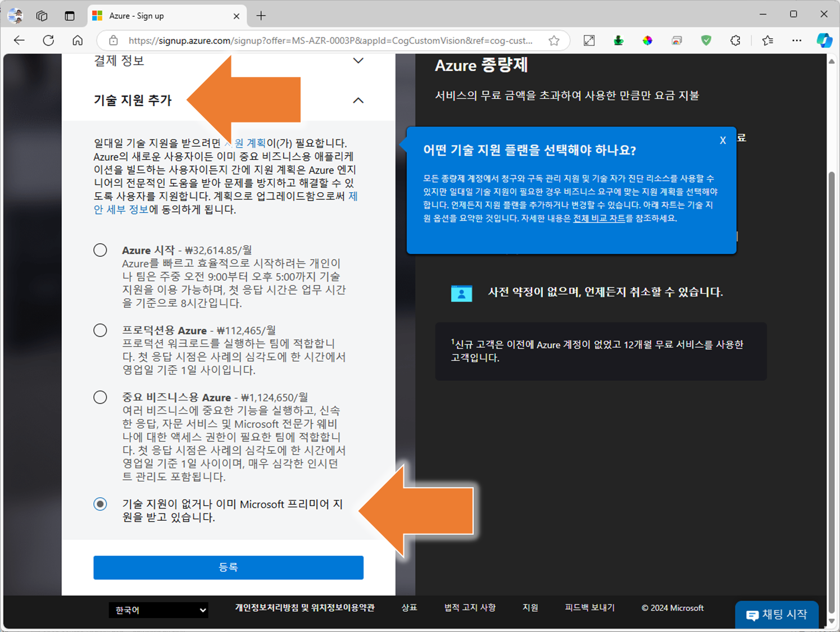Click the 결제 정보 heading

click(119, 61)
